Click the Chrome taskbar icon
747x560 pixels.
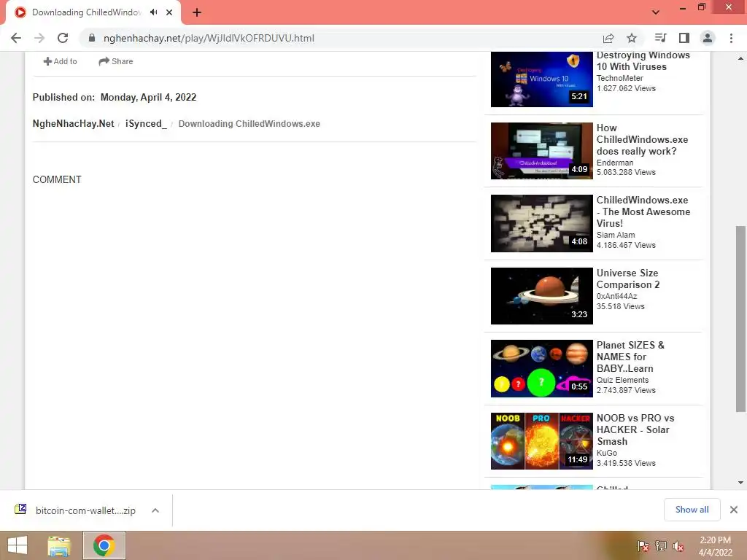pos(104,545)
